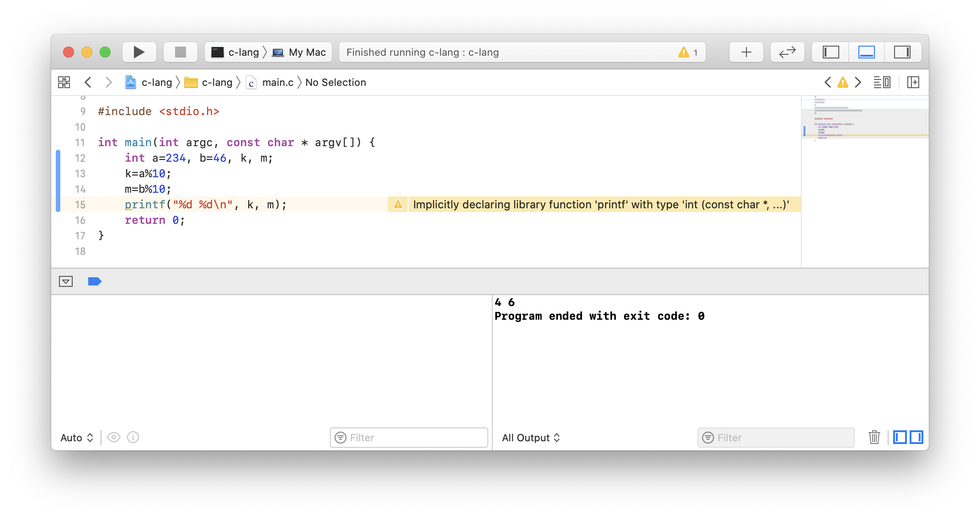Add a new editor pane
This screenshot has width=980, height=518.
point(913,82)
